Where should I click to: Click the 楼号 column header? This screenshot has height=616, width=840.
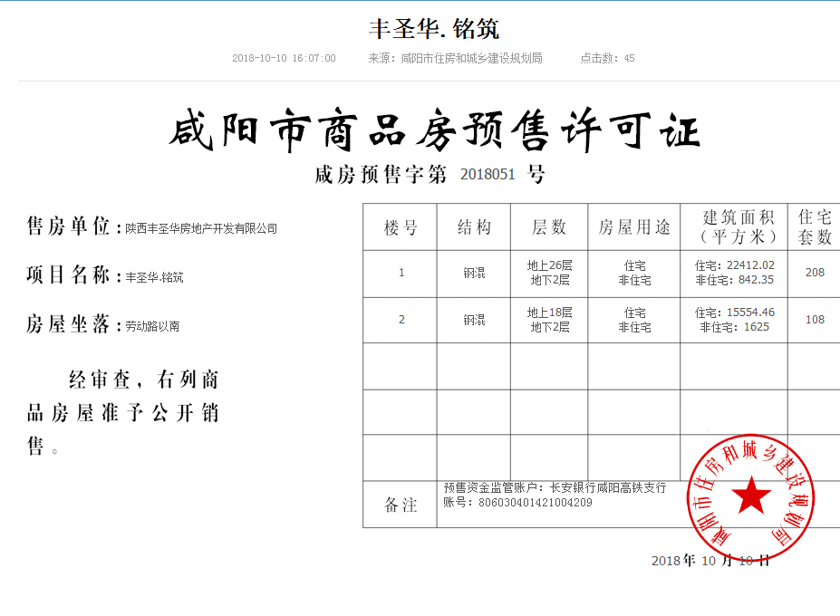tap(401, 227)
